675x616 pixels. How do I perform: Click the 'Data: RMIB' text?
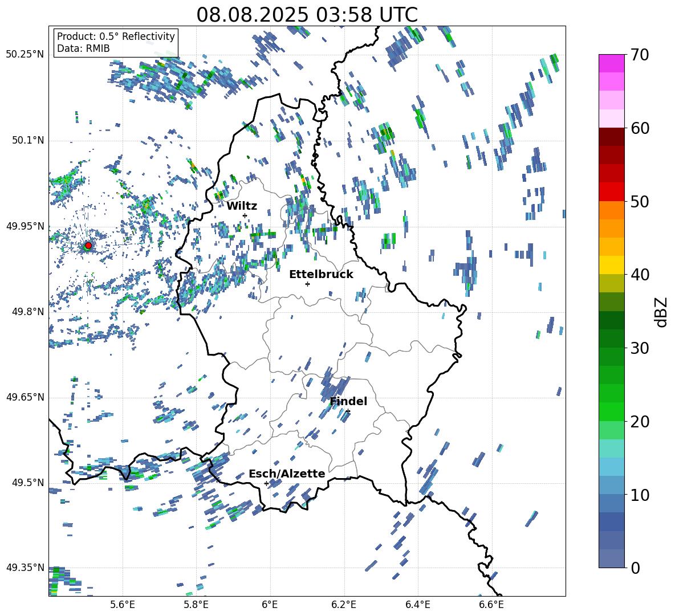[83, 48]
